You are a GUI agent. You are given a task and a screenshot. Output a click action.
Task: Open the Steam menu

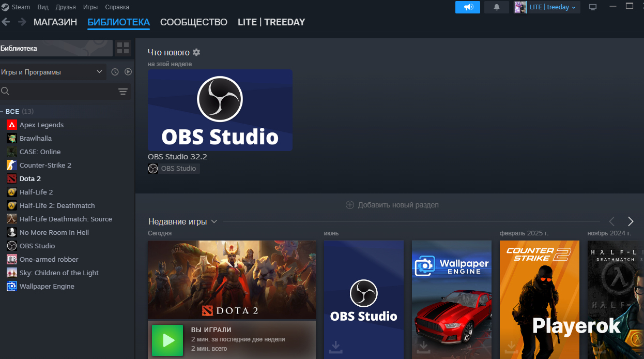(x=17, y=7)
